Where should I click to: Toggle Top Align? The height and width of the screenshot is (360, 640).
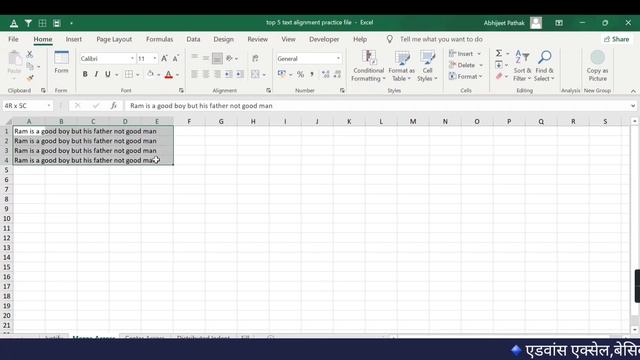[x=195, y=58]
